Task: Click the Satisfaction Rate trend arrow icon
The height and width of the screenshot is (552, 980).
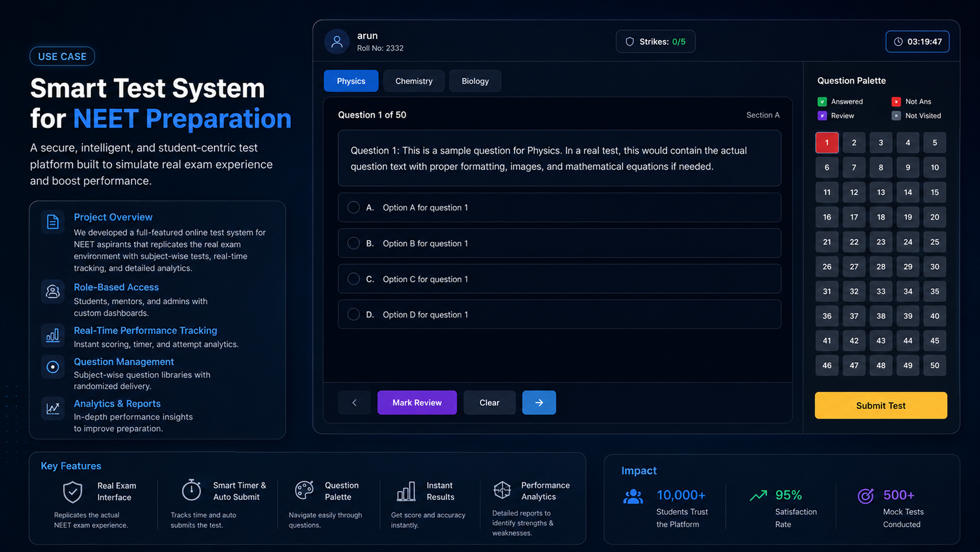Action: [758, 495]
